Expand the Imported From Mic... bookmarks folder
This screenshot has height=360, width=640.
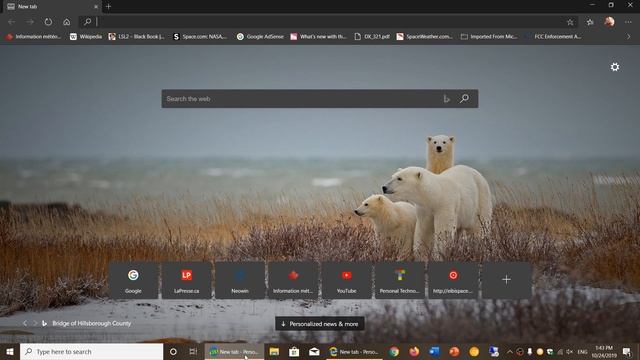point(489,37)
